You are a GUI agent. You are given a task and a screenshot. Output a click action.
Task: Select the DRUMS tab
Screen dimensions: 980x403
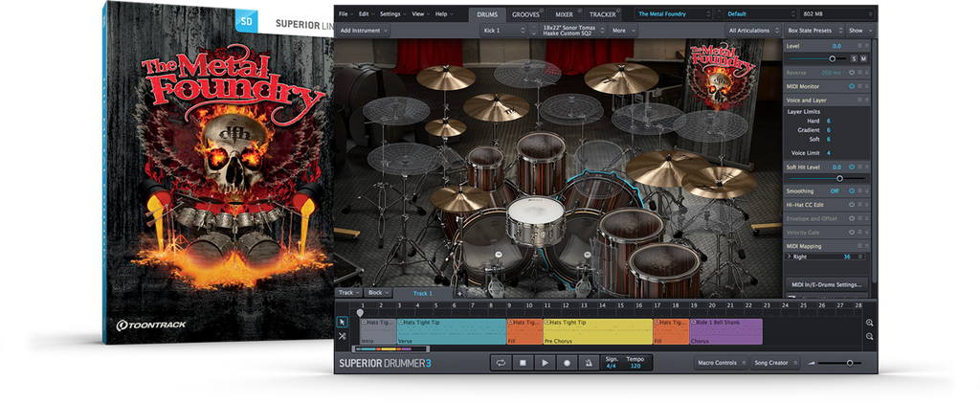point(487,13)
